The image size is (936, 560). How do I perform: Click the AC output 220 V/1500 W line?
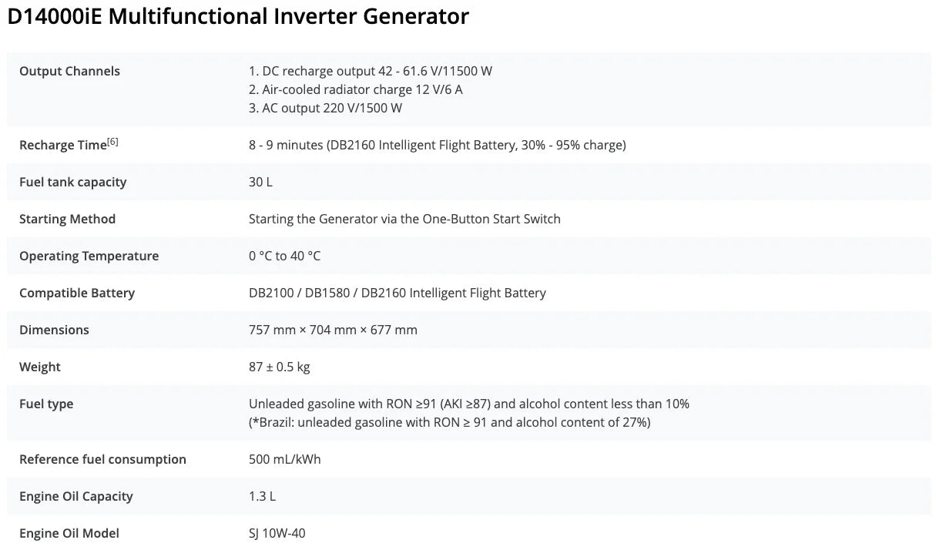[325, 108]
